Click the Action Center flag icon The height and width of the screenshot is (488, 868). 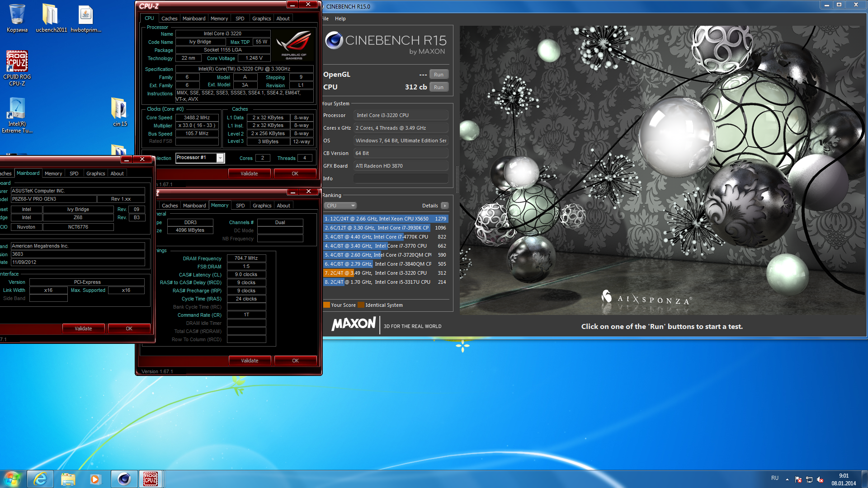coord(798,479)
